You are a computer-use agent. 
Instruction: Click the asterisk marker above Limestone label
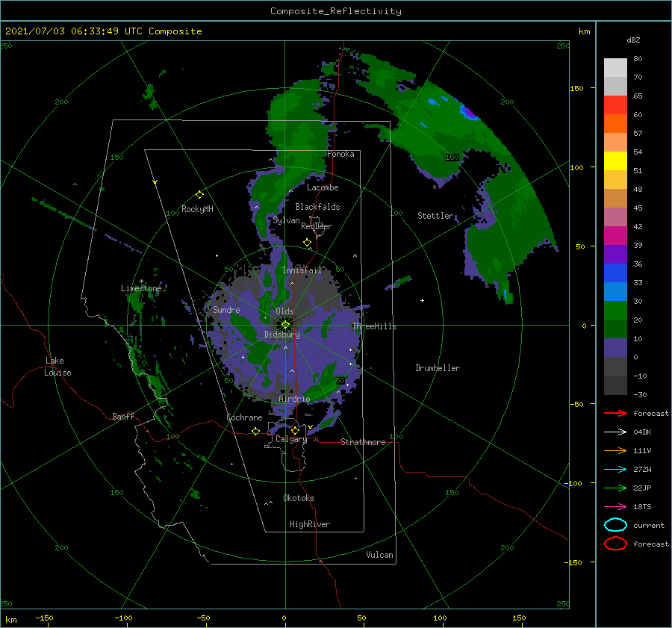[141, 282]
